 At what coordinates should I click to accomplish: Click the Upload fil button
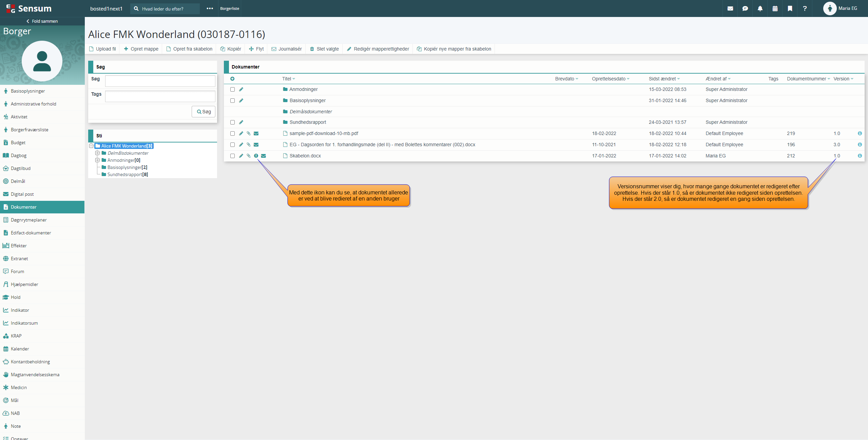point(102,49)
